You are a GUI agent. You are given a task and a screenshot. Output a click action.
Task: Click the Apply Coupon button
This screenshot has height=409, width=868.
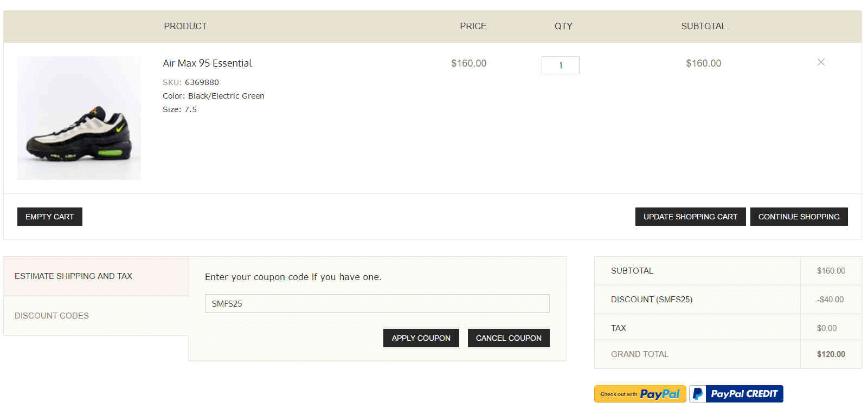click(x=421, y=338)
